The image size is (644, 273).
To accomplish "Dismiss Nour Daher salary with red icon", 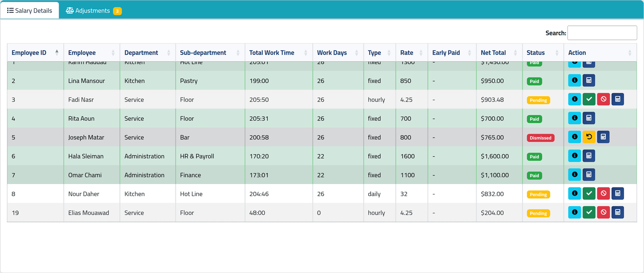I will click(x=603, y=193).
